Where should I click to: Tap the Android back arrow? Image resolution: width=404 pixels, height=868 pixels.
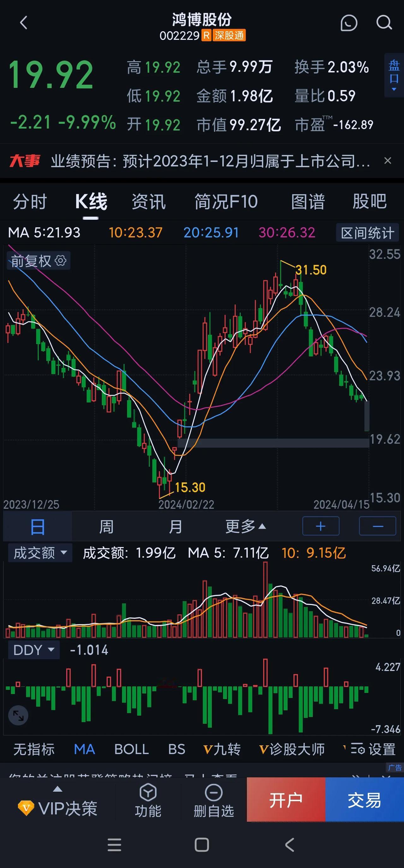click(x=289, y=845)
